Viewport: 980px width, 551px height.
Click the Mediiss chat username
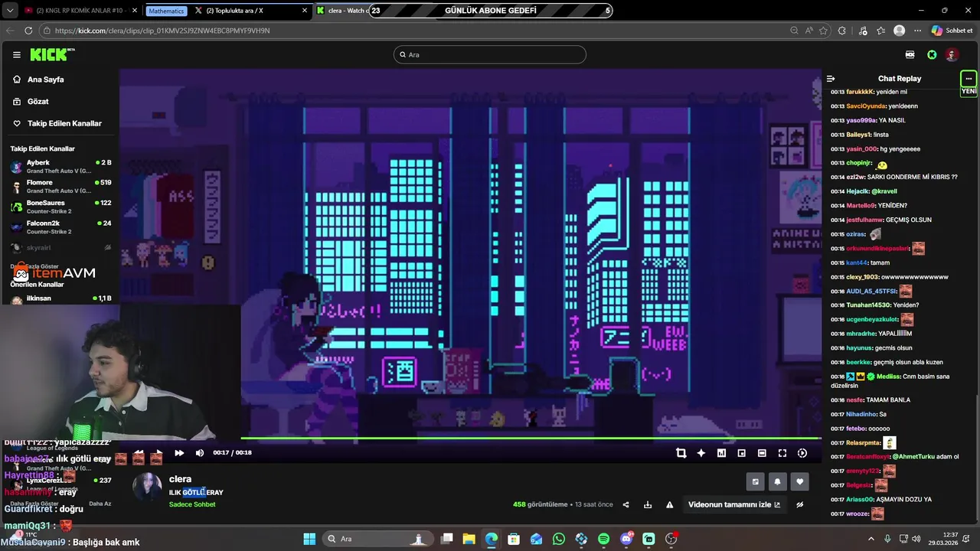[x=889, y=377]
